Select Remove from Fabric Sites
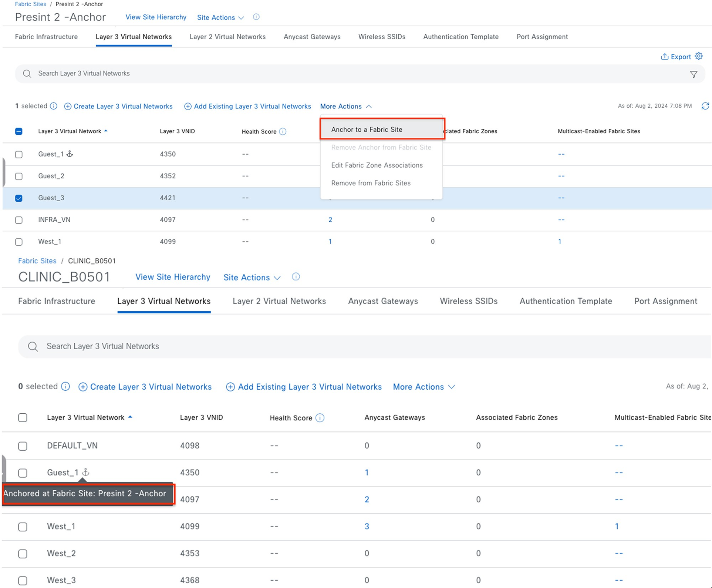This screenshot has height=588, width=712. (371, 183)
